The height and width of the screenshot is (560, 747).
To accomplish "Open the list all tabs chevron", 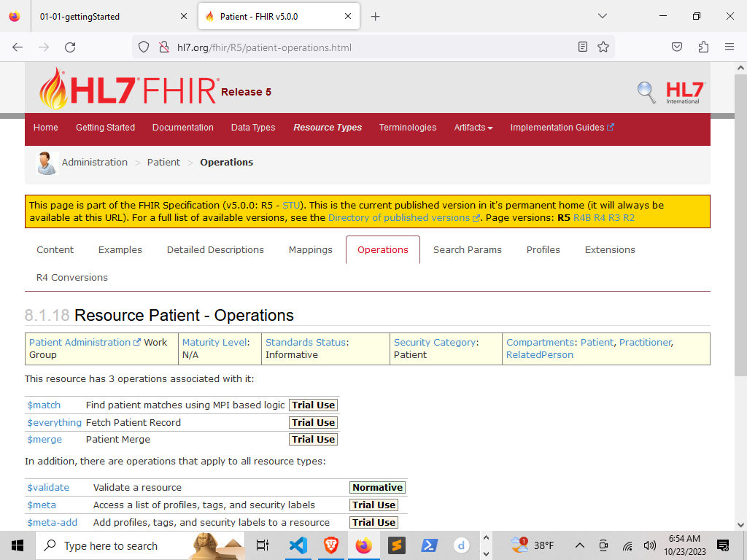I will [602, 16].
